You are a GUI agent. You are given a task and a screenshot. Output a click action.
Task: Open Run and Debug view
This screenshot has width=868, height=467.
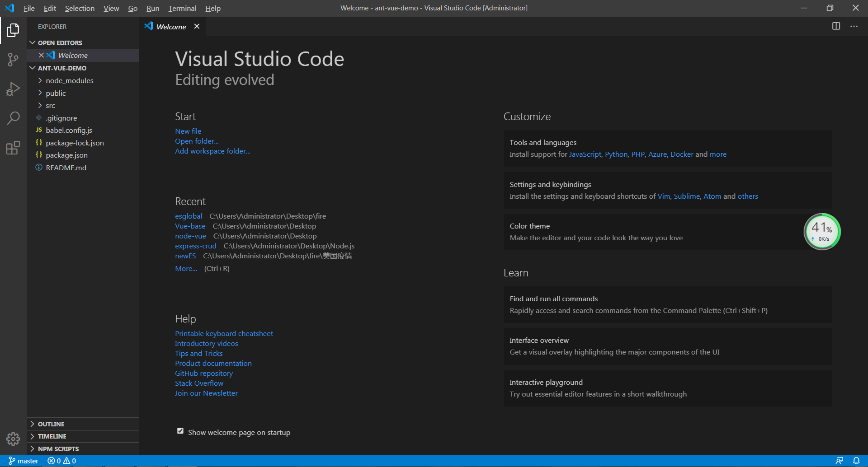[x=13, y=89]
